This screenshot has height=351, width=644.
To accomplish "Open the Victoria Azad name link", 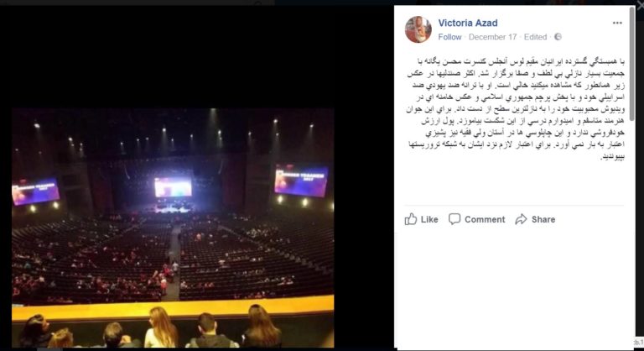I will click(x=468, y=23).
